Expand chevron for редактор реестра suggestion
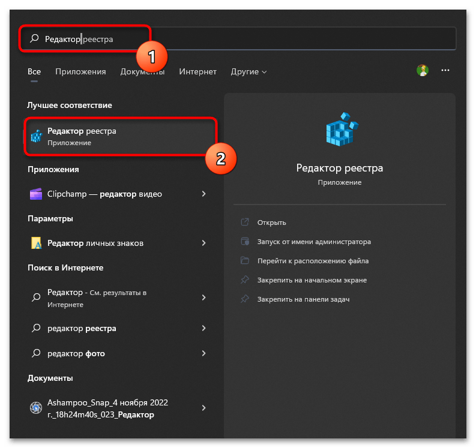 click(203, 328)
